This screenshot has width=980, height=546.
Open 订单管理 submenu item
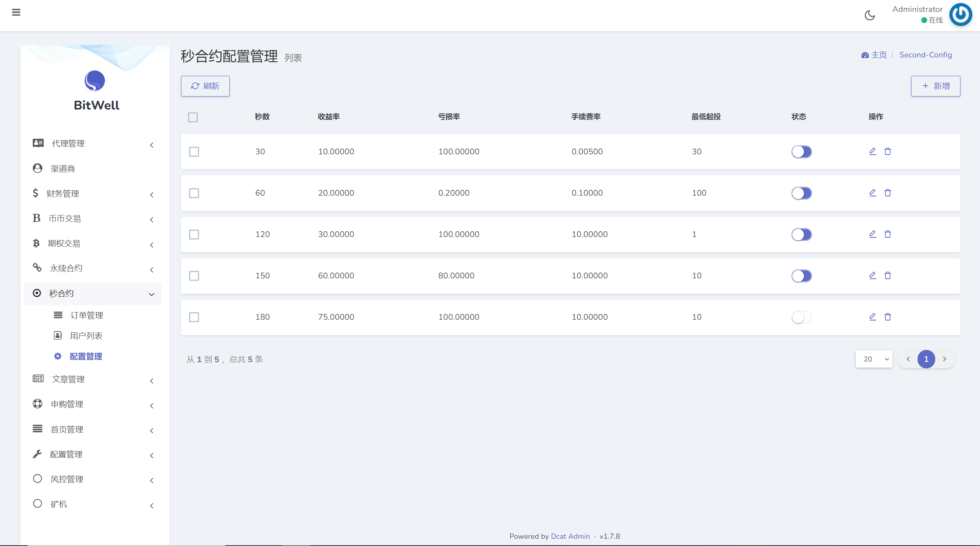pos(87,315)
